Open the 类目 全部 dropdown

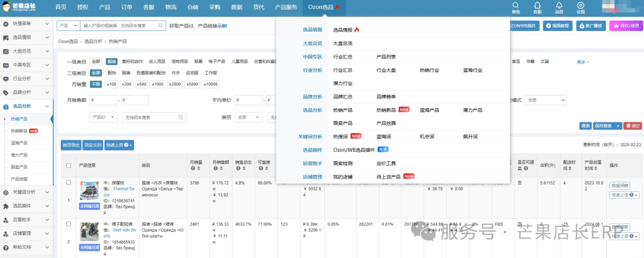[249, 117]
